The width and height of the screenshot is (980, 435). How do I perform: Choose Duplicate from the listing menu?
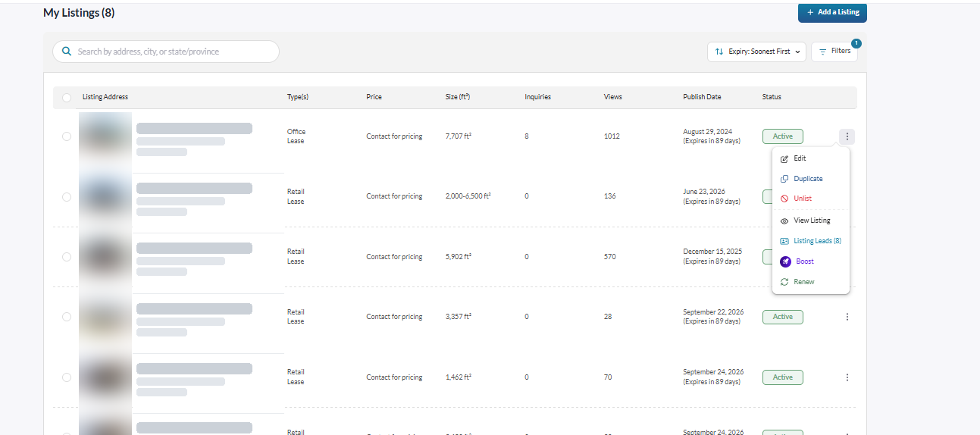[808, 179]
